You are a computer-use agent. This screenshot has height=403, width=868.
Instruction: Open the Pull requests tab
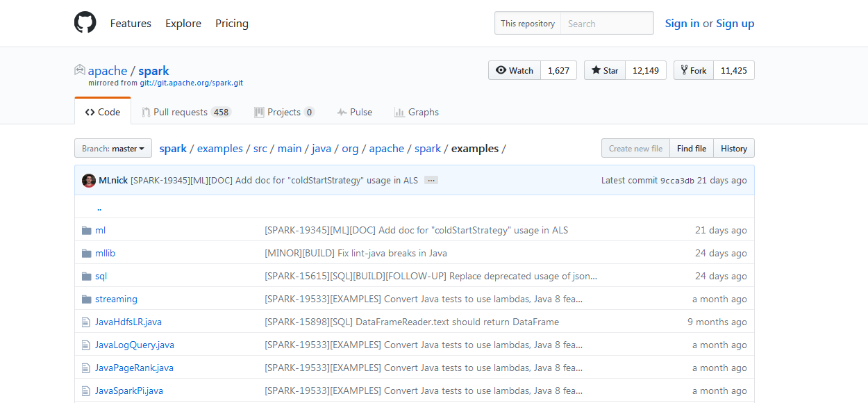[186, 112]
